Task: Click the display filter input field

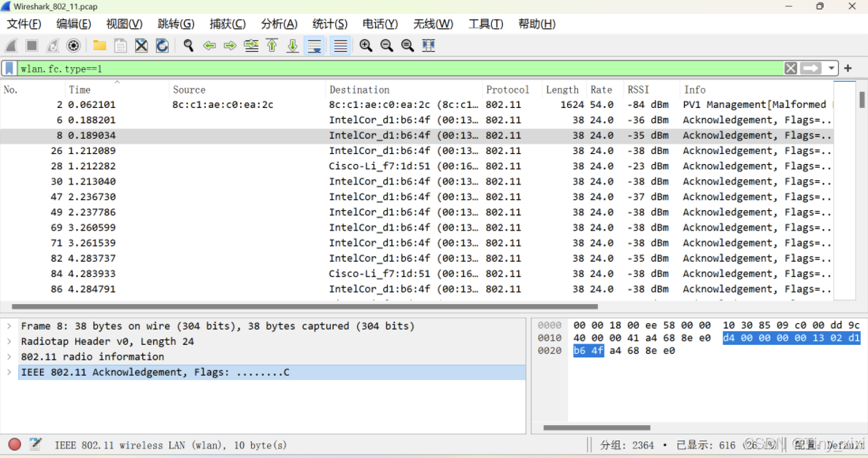Action: pyautogui.click(x=400, y=69)
